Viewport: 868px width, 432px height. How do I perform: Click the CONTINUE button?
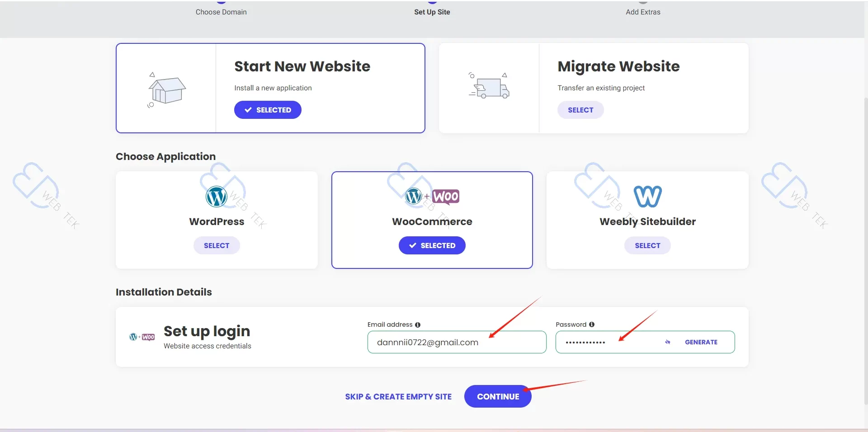tap(498, 396)
